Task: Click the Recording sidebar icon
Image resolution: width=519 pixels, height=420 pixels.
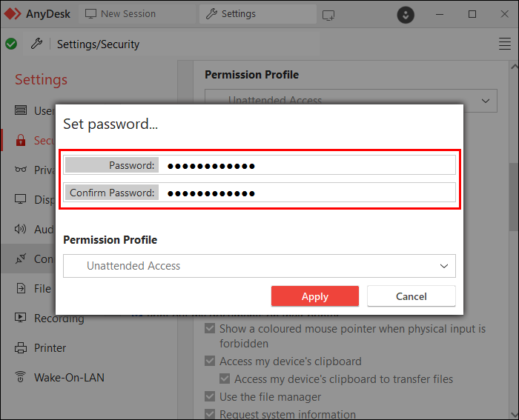Action: point(21,319)
